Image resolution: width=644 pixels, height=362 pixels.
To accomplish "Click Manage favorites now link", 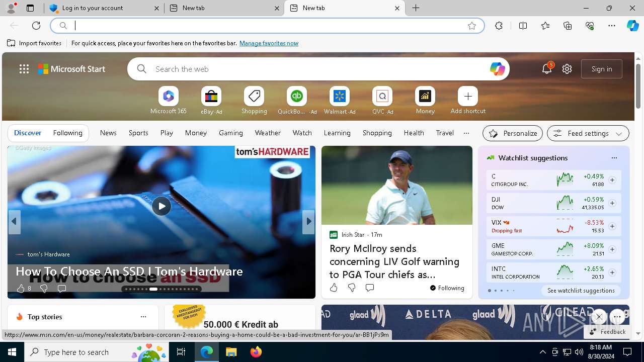I will pyautogui.click(x=269, y=43).
